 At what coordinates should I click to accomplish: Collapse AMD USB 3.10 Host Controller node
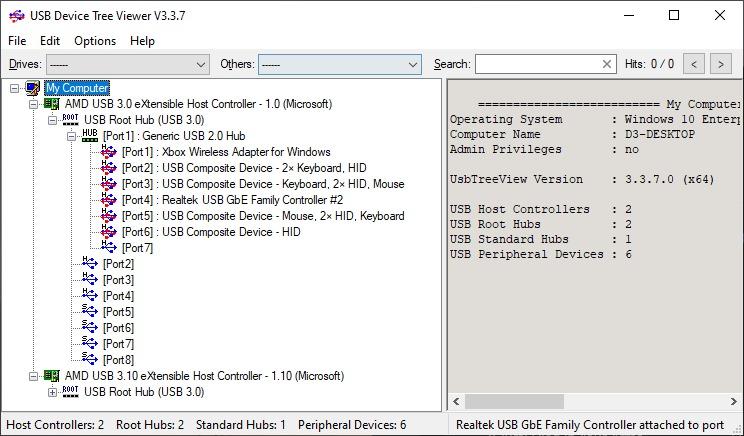pyautogui.click(x=33, y=377)
